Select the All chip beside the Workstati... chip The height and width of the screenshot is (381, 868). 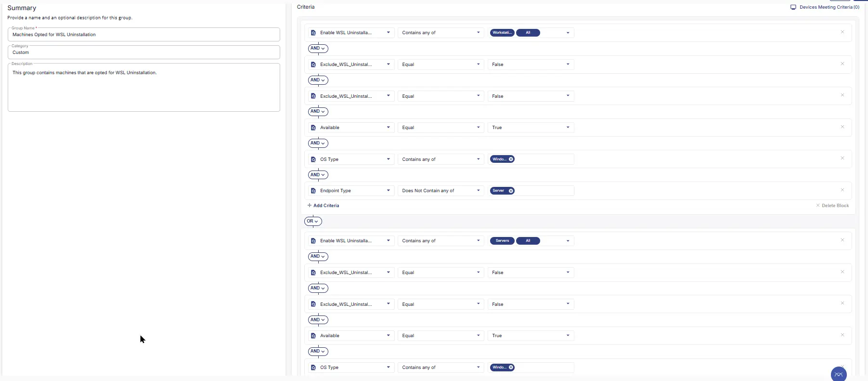[x=528, y=33]
